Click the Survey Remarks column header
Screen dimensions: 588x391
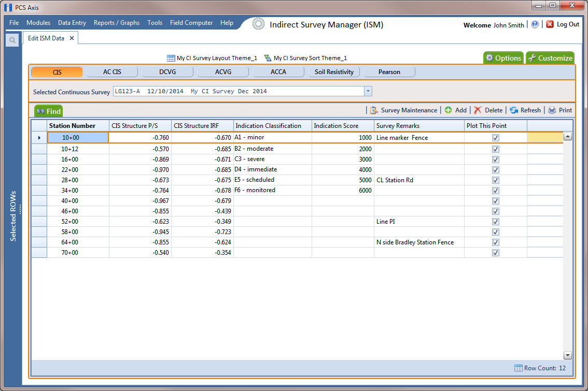tap(419, 126)
